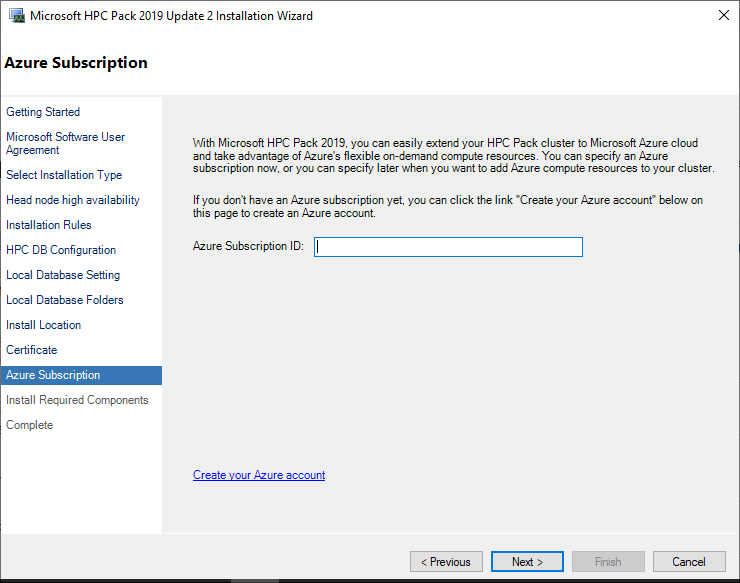Proceed with the Next button
Image resolution: width=740 pixels, height=583 pixels.
click(x=527, y=562)
